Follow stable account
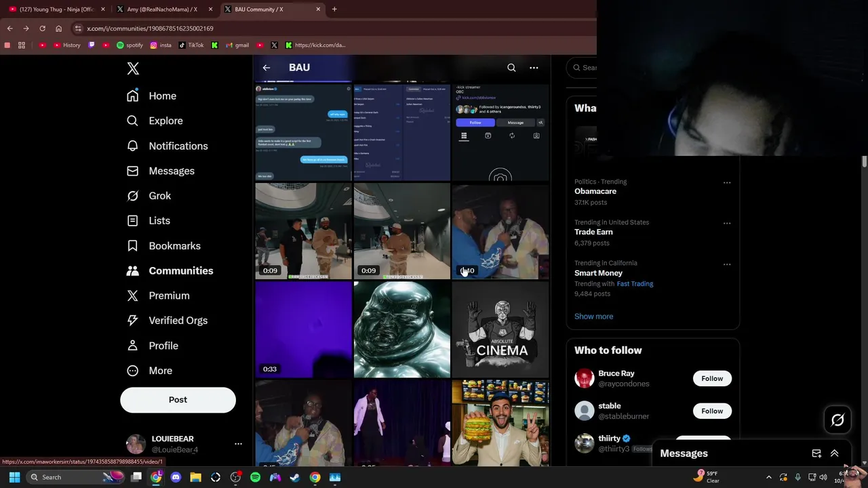868x488 pixels. click(712, 411)
